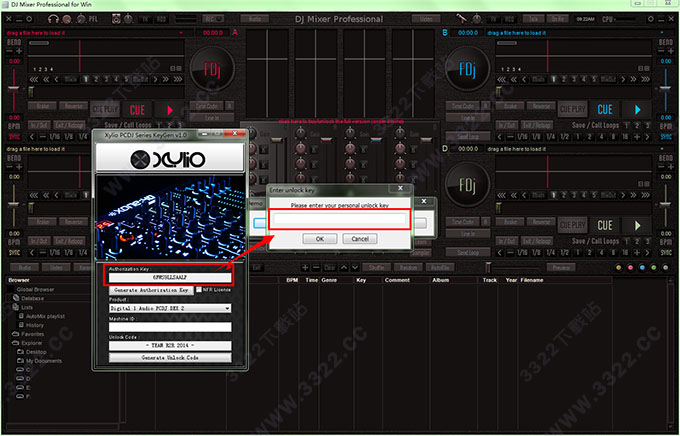Click Send Loop button on deck B
Viewport: 680px width, 436px height.
click(468, 137)
